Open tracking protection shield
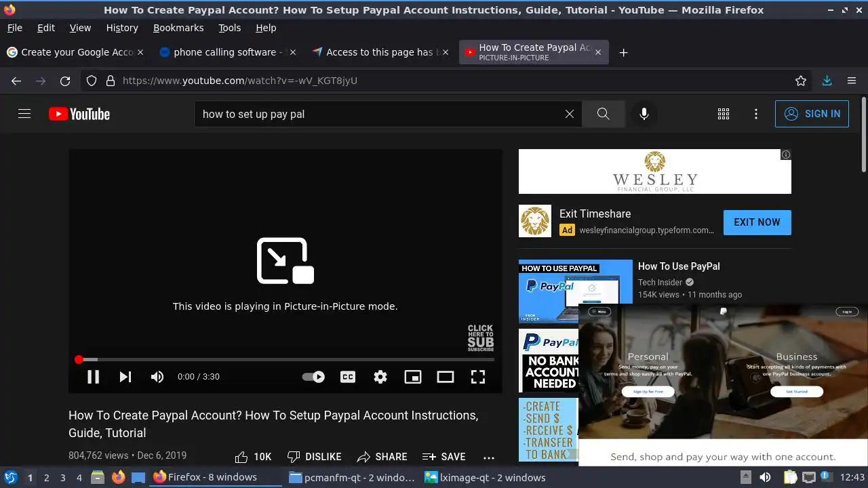 click(92, 81)
